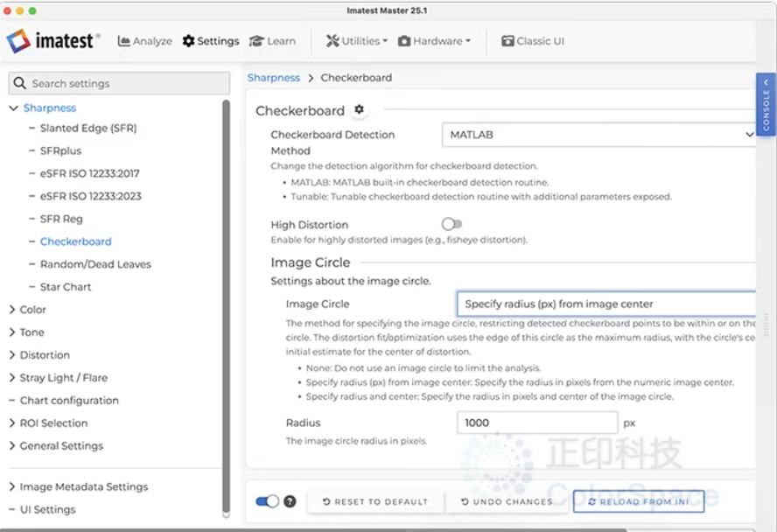
Task: Select SFRplus in the sidebar
Action: click(60, 150)
